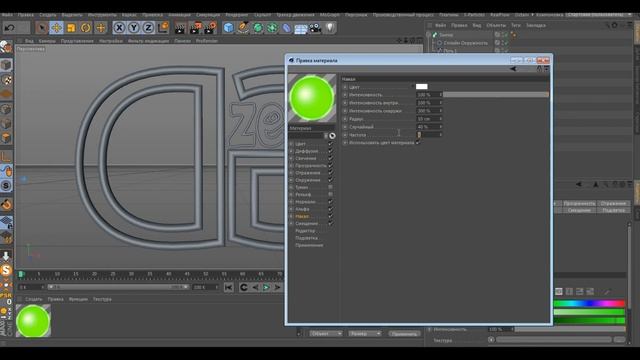Image resolution: width=640 pixels, height=360 pixels.
Task: Open the Теги menu in the object manager
Action: (516, 25)
